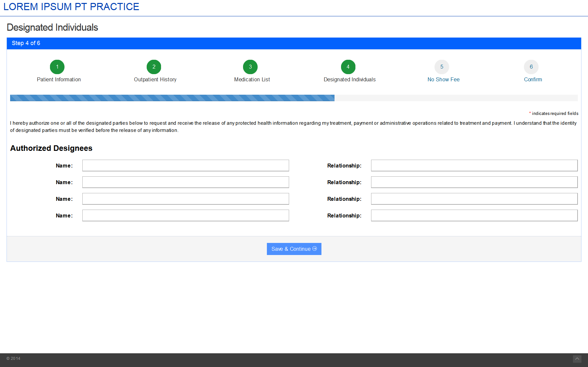Focus the second Relationship input field
The width and height of the screenshot is (588, 367).
[x=474, y=182]
